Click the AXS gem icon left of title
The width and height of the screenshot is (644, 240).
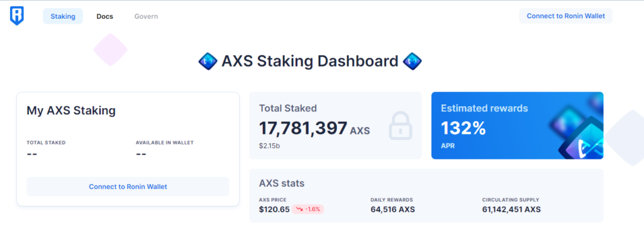pyautogui.click(x=208, y=62)
